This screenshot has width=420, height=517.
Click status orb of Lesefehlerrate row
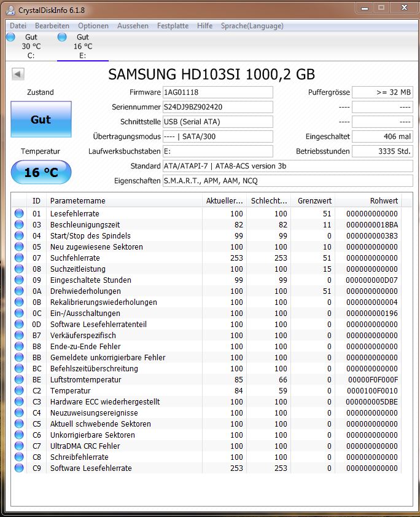[19, 213]
